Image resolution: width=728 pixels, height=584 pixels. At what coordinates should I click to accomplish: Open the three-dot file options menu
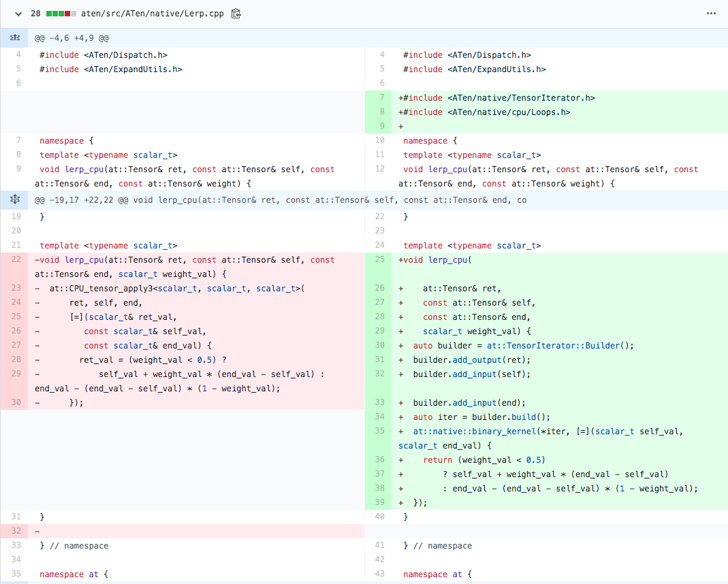coord(711,14)
